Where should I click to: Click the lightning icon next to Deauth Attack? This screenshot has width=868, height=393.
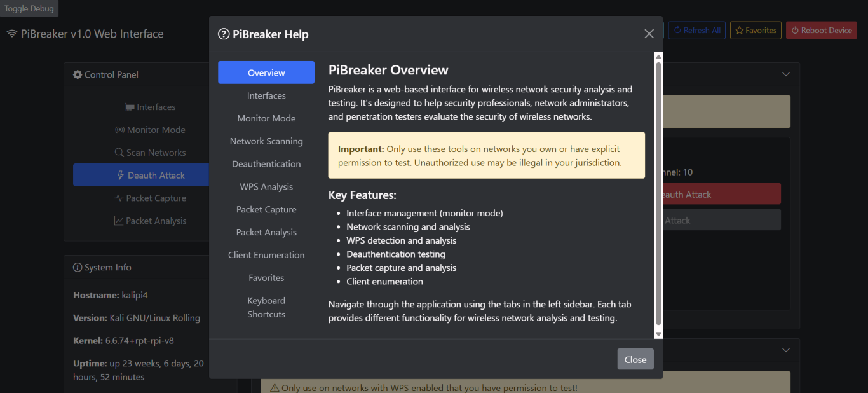121,176
